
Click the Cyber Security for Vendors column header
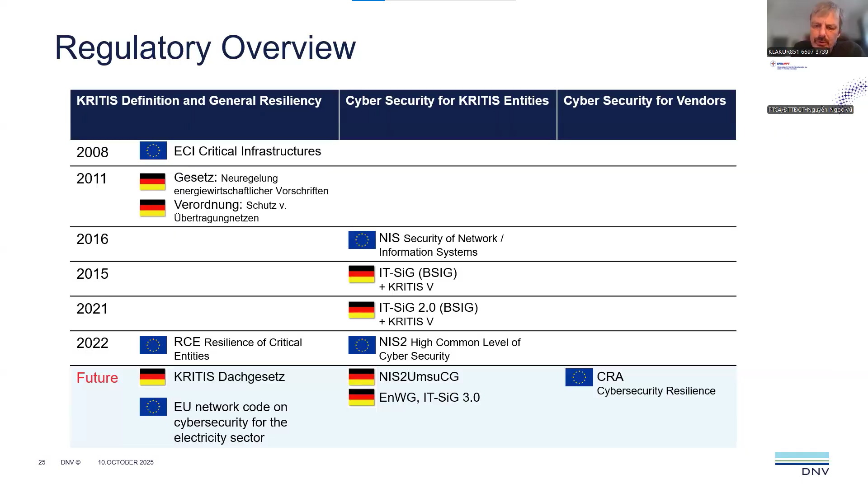click(645, 101)
